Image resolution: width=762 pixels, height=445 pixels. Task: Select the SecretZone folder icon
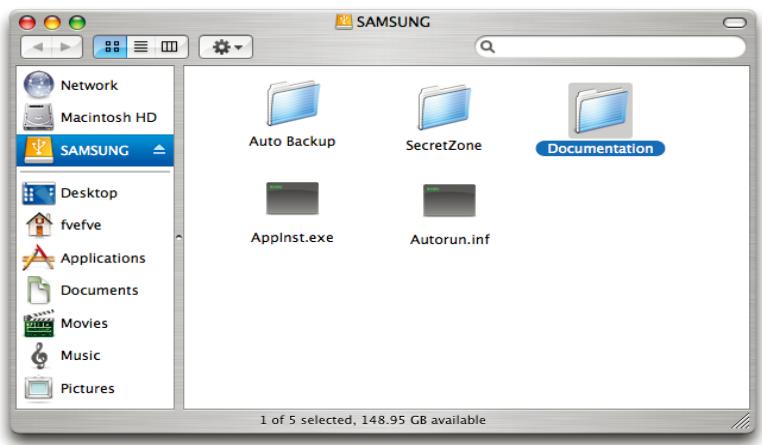point(444,107)
